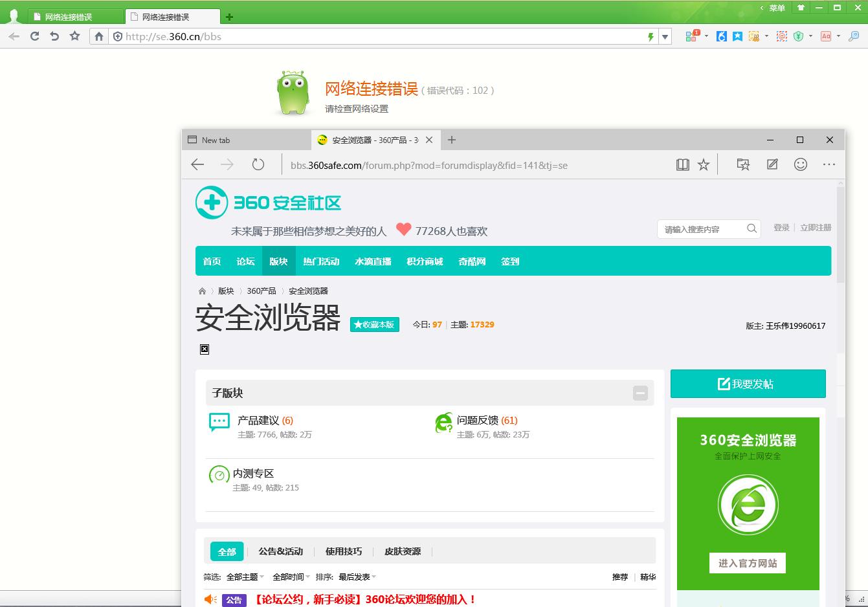Click the blue dragon extension icon

click(722, 36)
